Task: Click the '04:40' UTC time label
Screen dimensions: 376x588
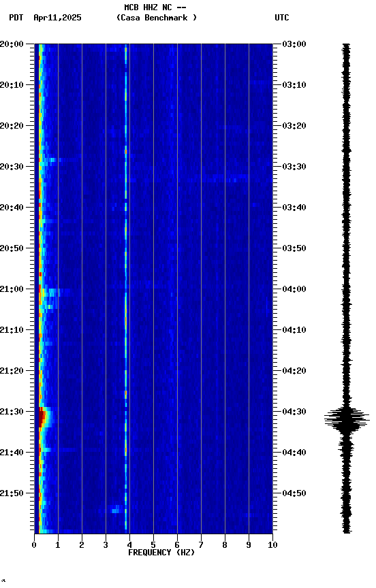Action: click(294, 453)
